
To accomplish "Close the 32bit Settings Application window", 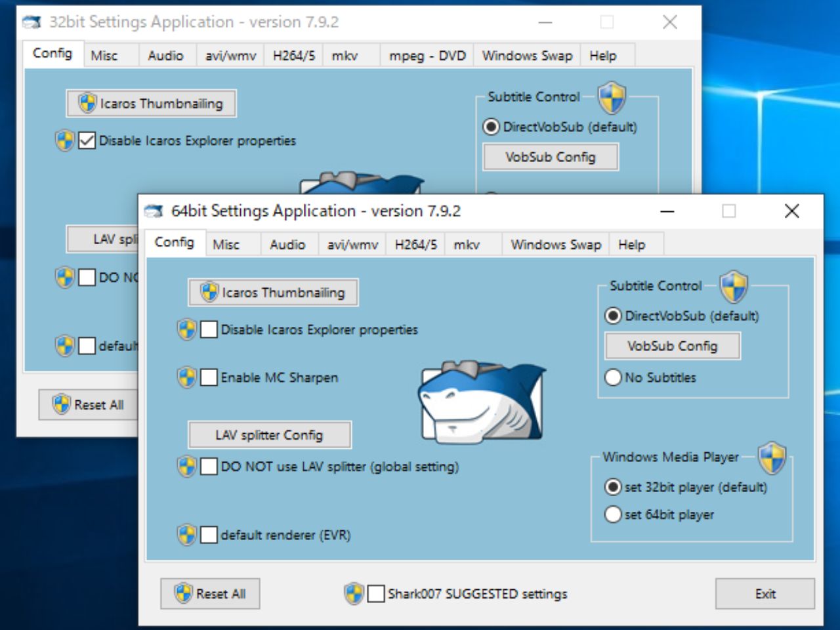I will (670, 22).
